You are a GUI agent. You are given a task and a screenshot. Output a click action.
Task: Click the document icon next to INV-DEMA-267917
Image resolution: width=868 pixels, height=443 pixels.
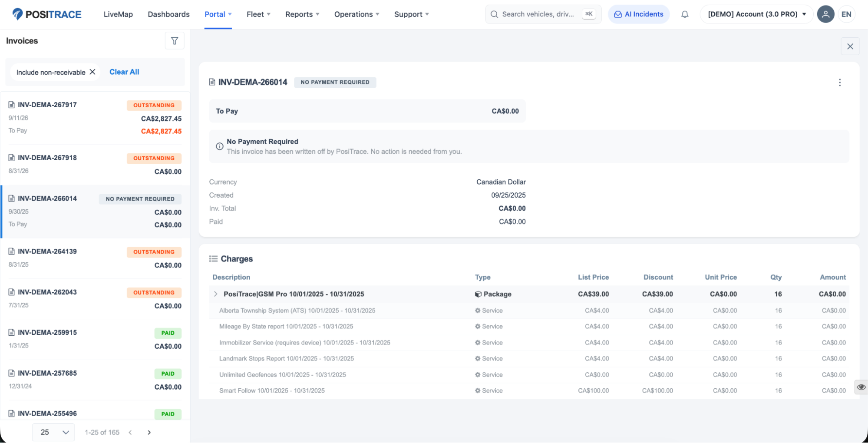[12, 105]
